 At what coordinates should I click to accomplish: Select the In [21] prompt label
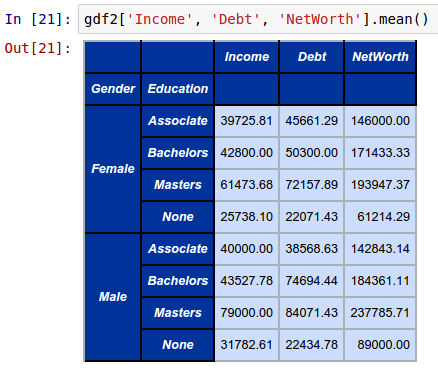click(x=38, y=19)
